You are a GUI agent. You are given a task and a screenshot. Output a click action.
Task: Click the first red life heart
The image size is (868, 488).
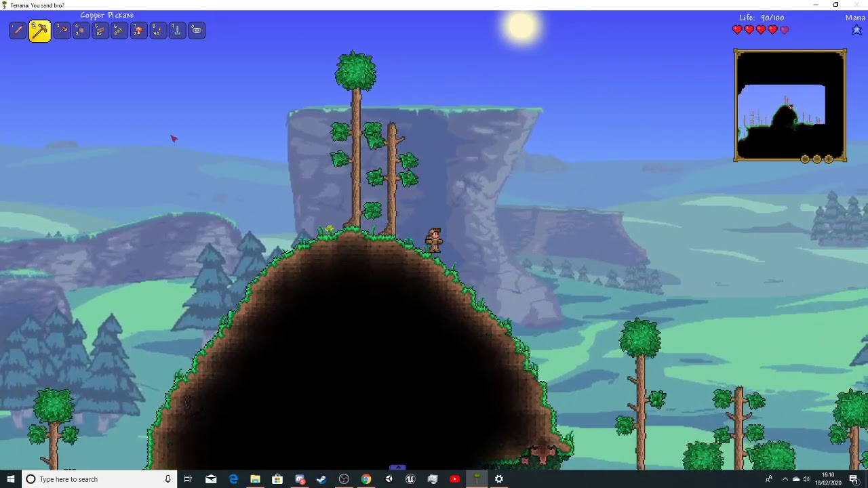pyautogui.click(x=738, y=30)
